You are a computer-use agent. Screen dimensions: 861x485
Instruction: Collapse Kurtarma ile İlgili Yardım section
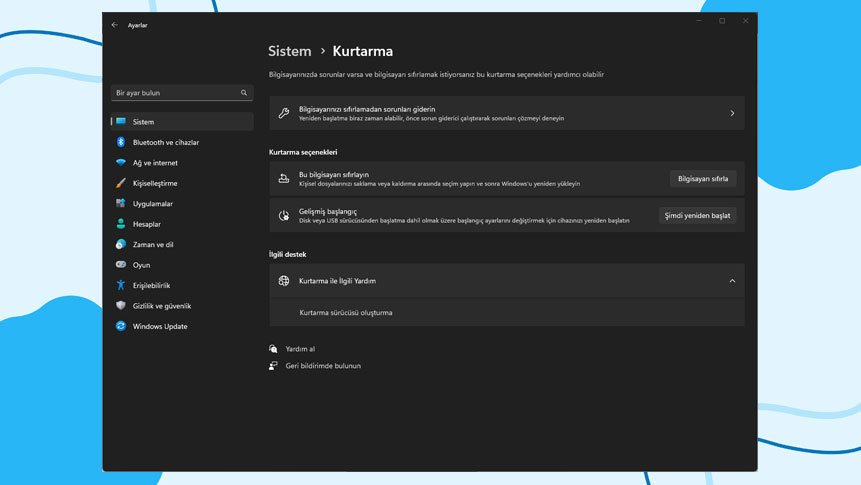pos(732,281)
